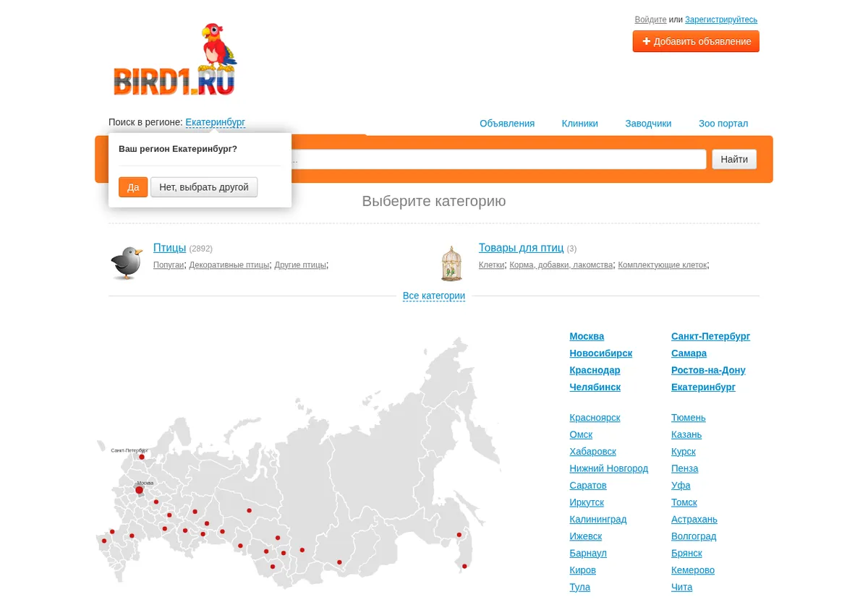The height and width of the screenshot is (610, 868).
Task: Confirm the region with Да
Action: point(133,187)
